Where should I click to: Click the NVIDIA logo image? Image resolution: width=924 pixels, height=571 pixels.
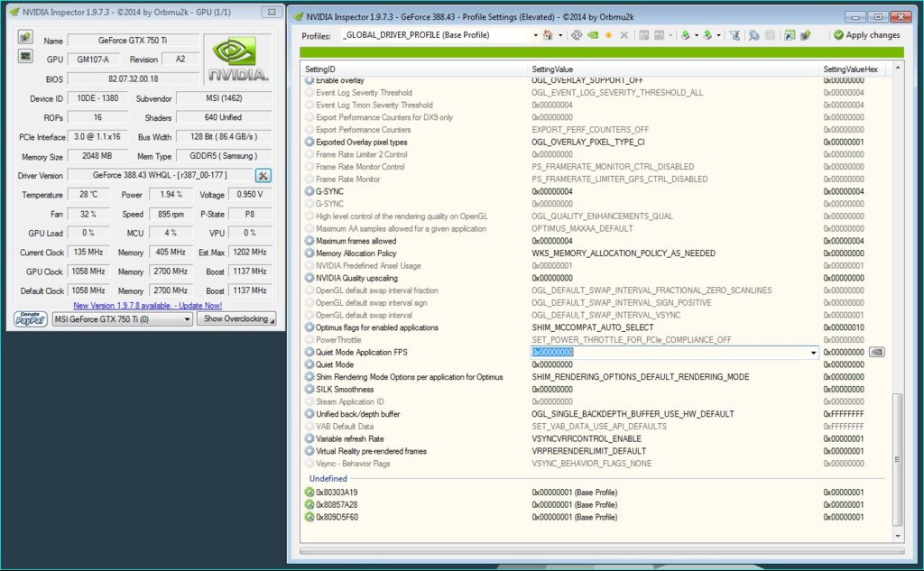pyautogui.click(x=237, y=59)
